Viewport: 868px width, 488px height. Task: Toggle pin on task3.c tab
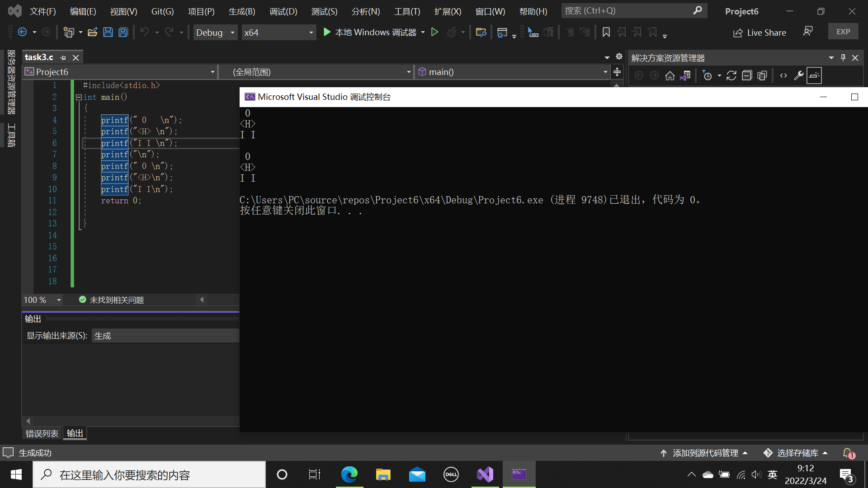click(x=63, y=58)
